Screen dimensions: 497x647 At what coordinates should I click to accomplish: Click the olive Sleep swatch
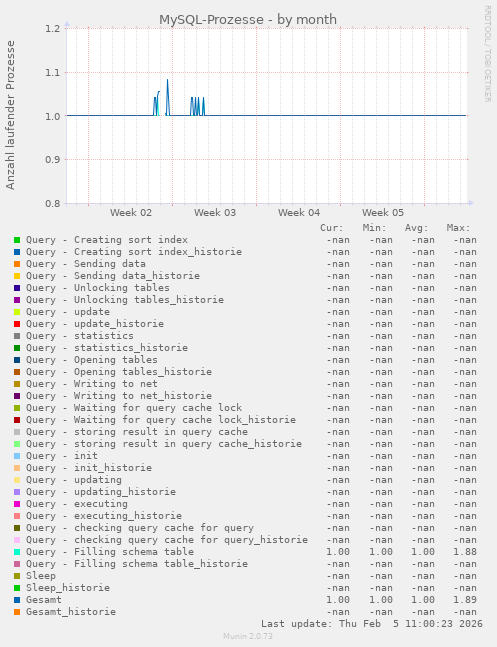click(17, 576)
